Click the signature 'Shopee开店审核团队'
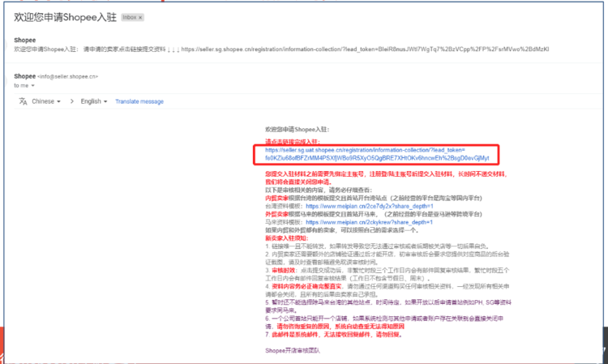Screen dimensions: 608x364 293,350
